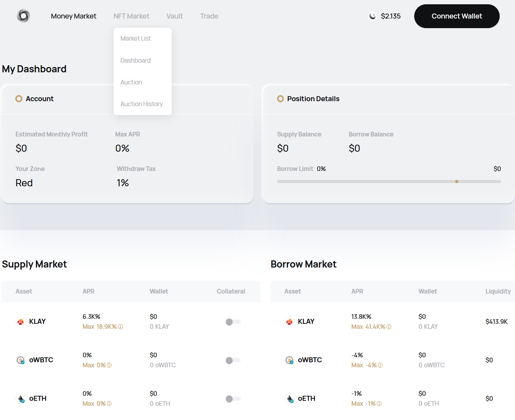Click the KLAY row in Borrow Market
The height and width of the screenshot is (420, 515).
point(393,322)
